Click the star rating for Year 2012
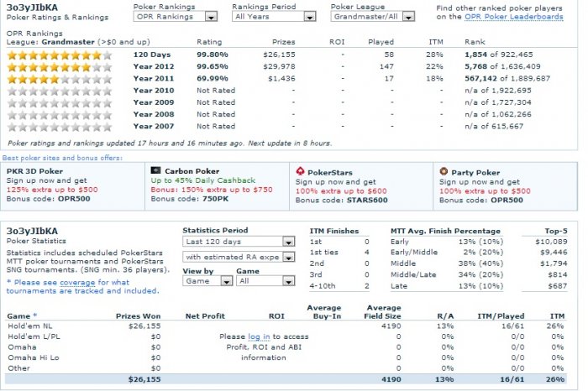The height and width of the screenshot is (391, 588). pos(60,67)
